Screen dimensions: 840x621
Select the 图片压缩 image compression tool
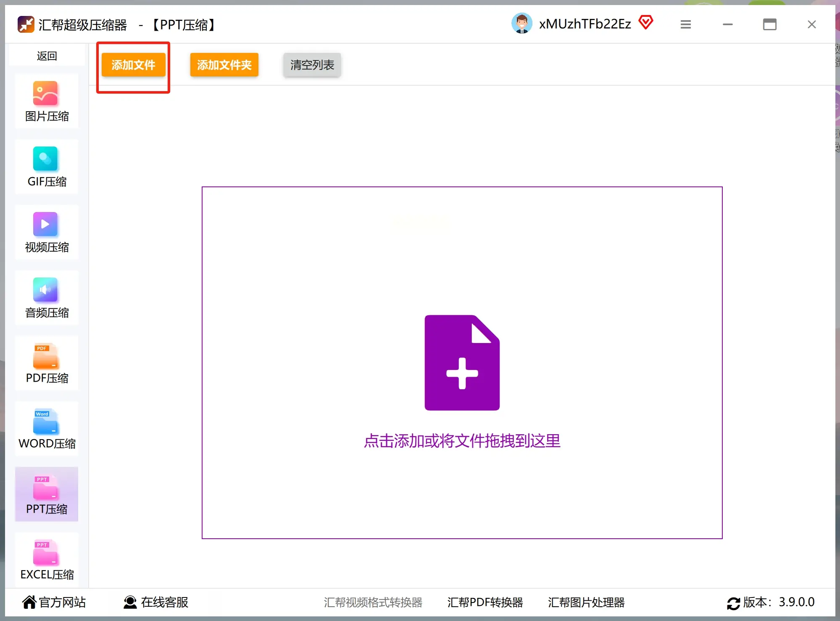(x=46, y=101)
